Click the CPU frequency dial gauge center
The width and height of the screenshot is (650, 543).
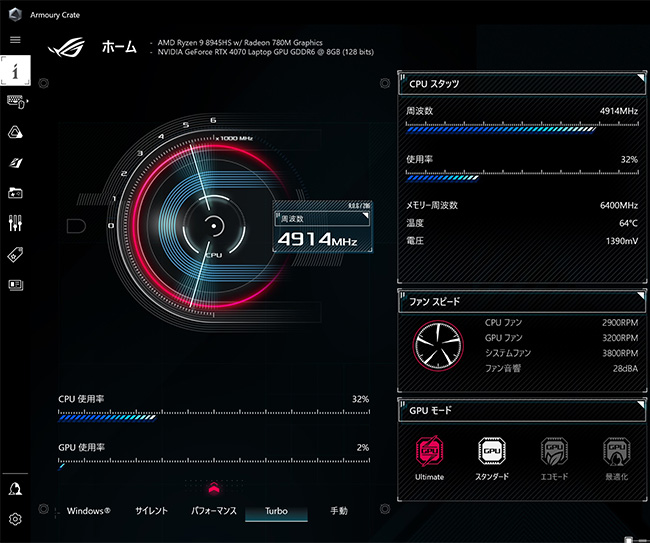coord(214,226)
